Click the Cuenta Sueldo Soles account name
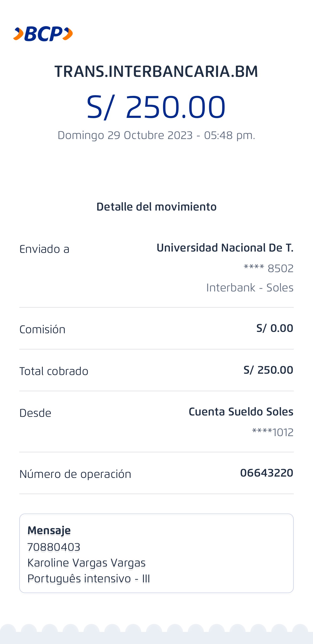This screenshot has height=644, width=313. click(241, 412)
